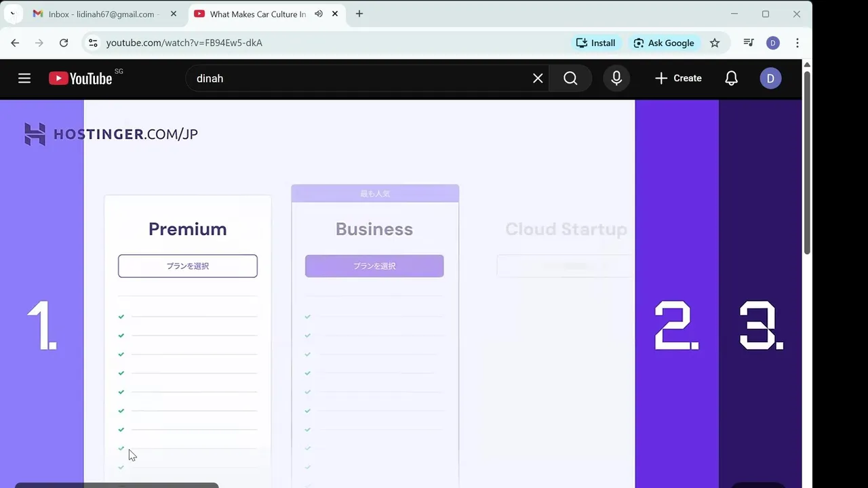
Task: View site information icon in address bar
Action: [93, 43]
